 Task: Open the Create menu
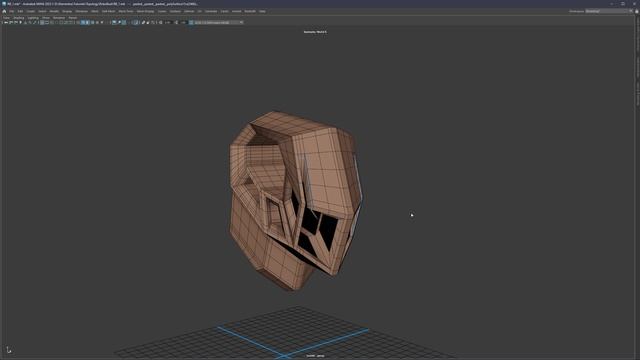pos(31,11)
